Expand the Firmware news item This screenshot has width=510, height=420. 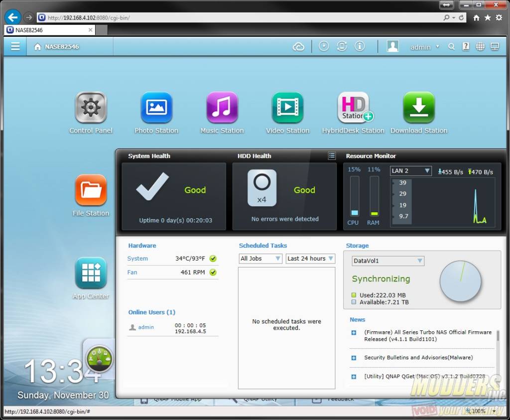(x=354, y=332)
